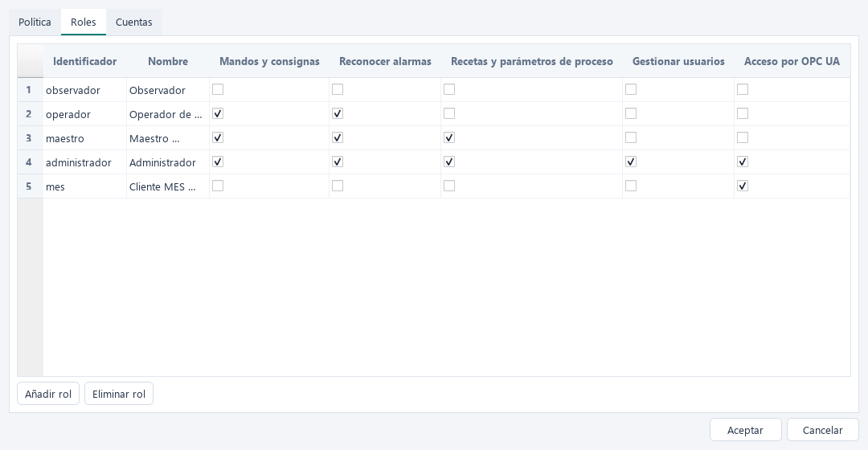The image size is (868, 450).
Task: Uncheck Mandos y consignas for administrador
Action: click(x=218, y=162)
